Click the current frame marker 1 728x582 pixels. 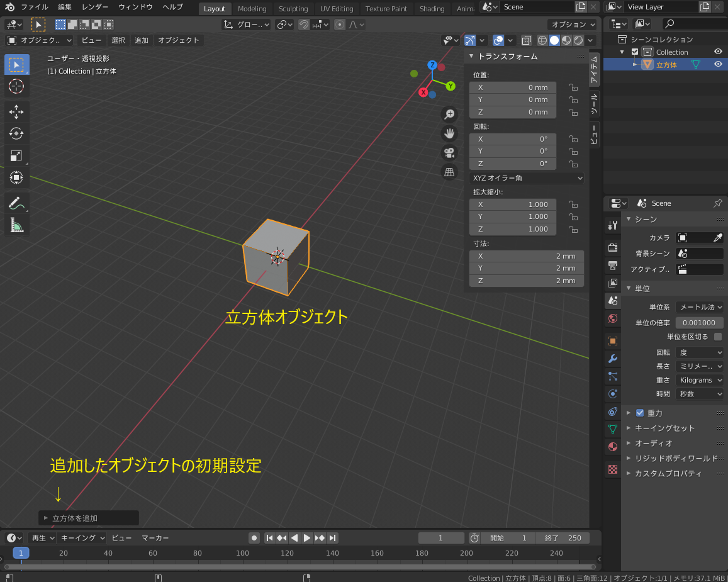(21, 553)
